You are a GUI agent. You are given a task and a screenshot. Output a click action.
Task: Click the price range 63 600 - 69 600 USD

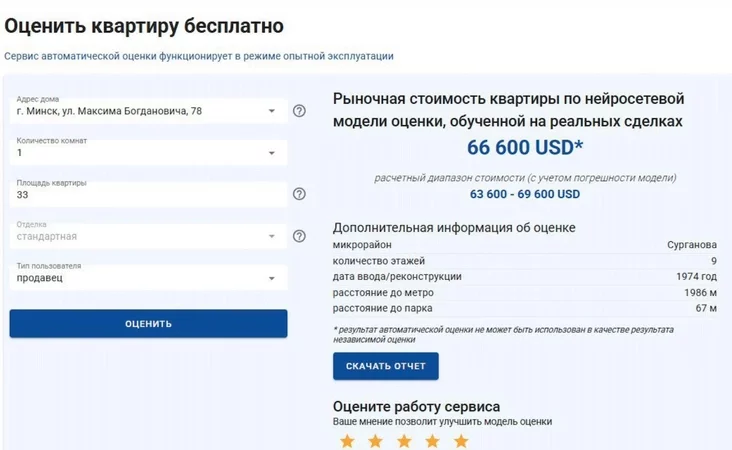click(525, 194)
